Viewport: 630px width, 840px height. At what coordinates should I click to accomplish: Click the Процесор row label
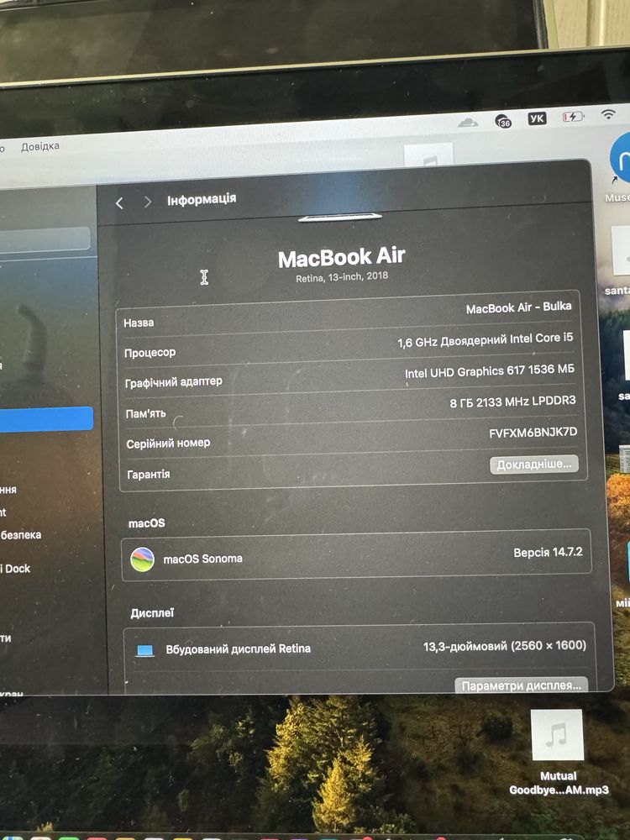[x=150, y=353]
